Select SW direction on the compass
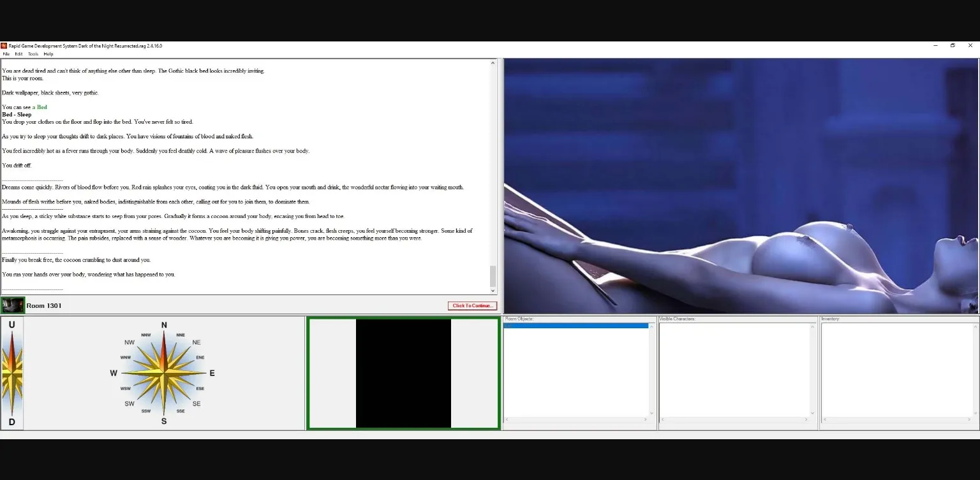 coord(130,404)
